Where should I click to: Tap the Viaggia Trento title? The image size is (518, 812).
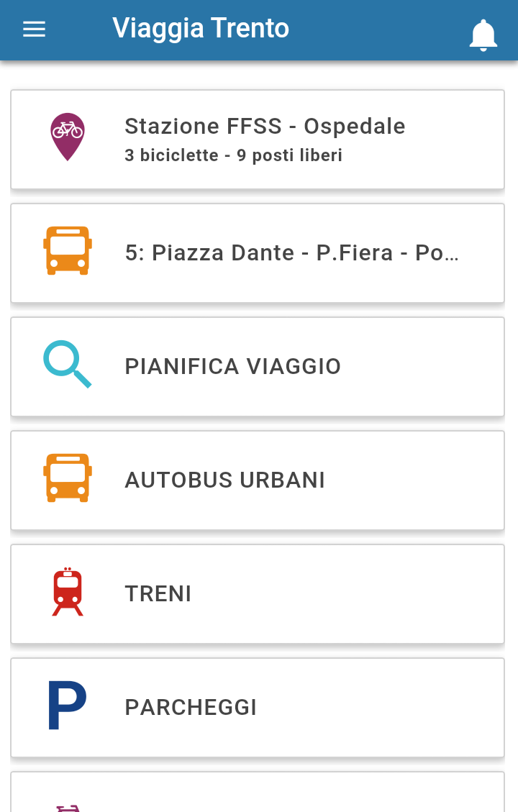point(201,29)
